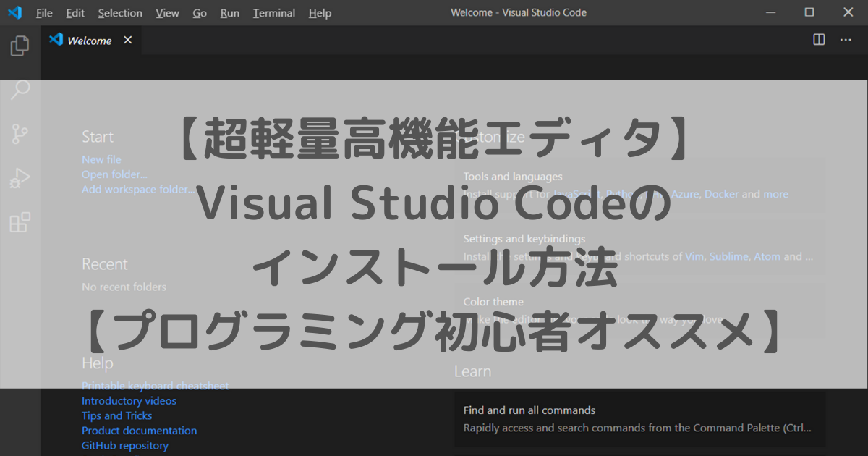Click the Open folder... link
The width and height of the screenshot is (868, 456).
coord(114,174)
